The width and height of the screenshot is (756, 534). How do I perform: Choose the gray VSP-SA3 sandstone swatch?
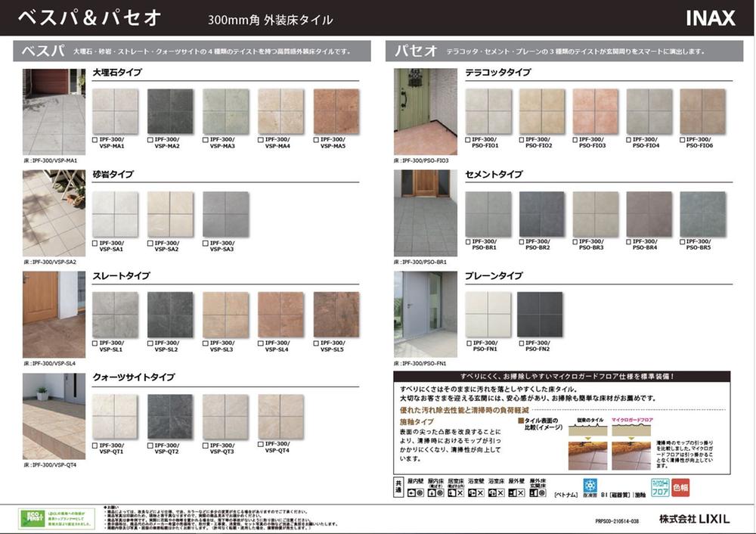coord(225,214)
